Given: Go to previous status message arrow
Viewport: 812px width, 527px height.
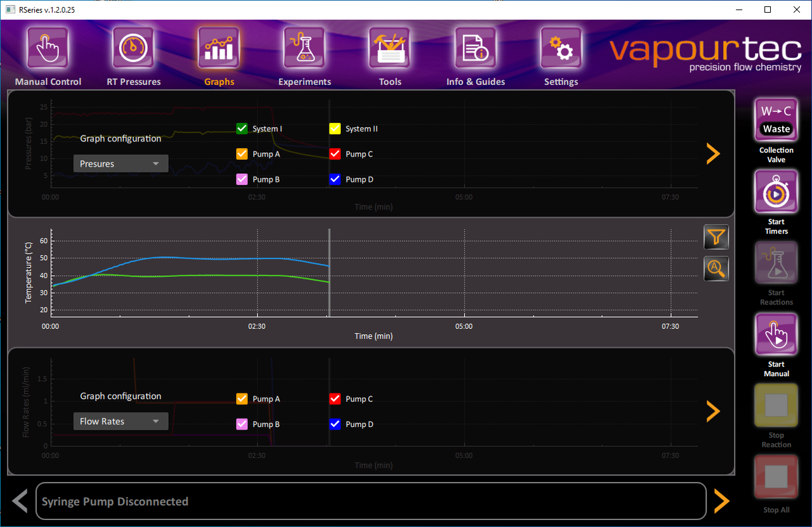Looking at the screenshot, I should (20, 501).
